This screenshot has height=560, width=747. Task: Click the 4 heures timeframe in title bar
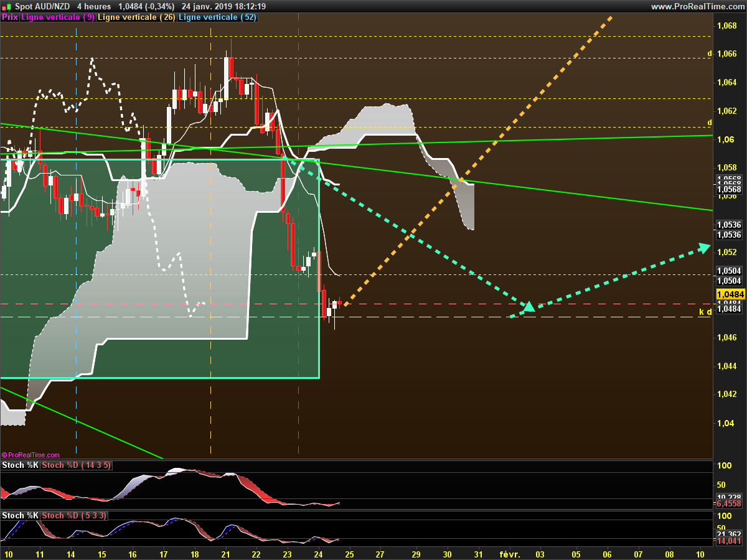(x=94, y=6)
